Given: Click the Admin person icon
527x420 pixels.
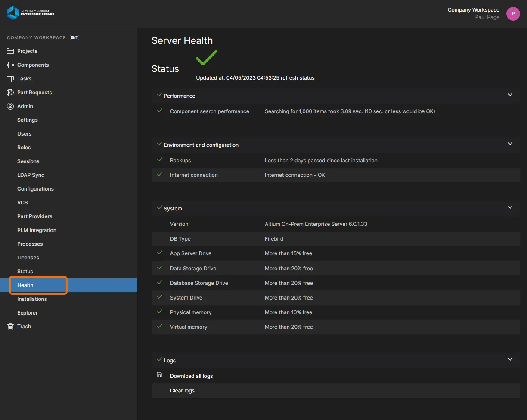Looking at the screenshot, I should tap(10, 106).
